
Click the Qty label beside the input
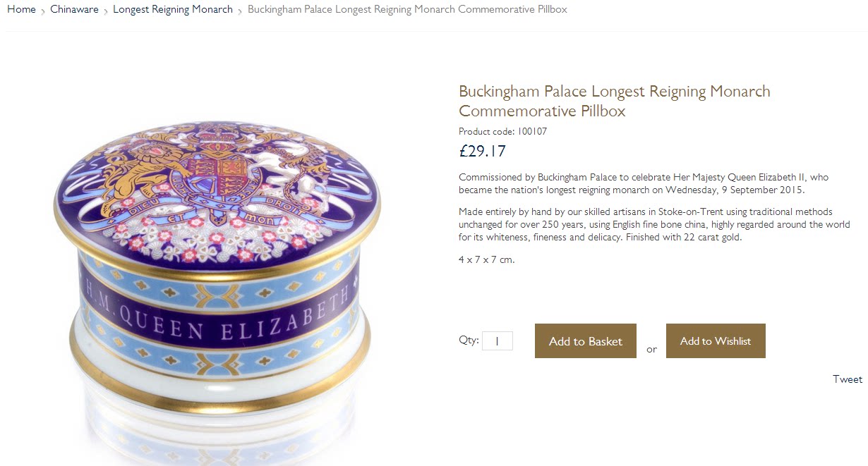469,340
